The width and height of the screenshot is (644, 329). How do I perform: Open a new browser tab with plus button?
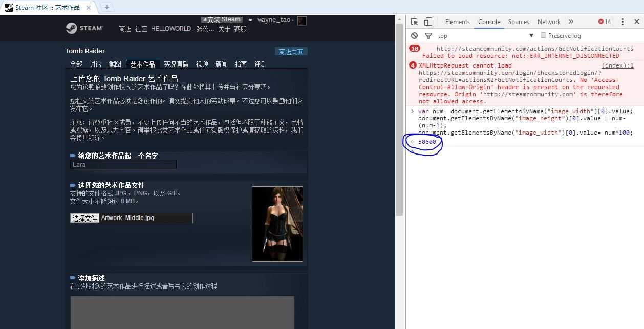106,7
